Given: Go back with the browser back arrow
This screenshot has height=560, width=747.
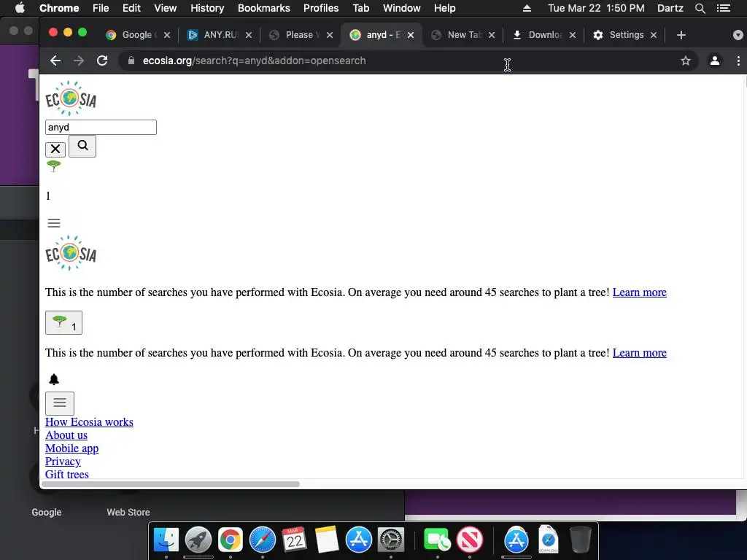Looking at the screenshot, I should pyautogui.click(x=55, y=61).
